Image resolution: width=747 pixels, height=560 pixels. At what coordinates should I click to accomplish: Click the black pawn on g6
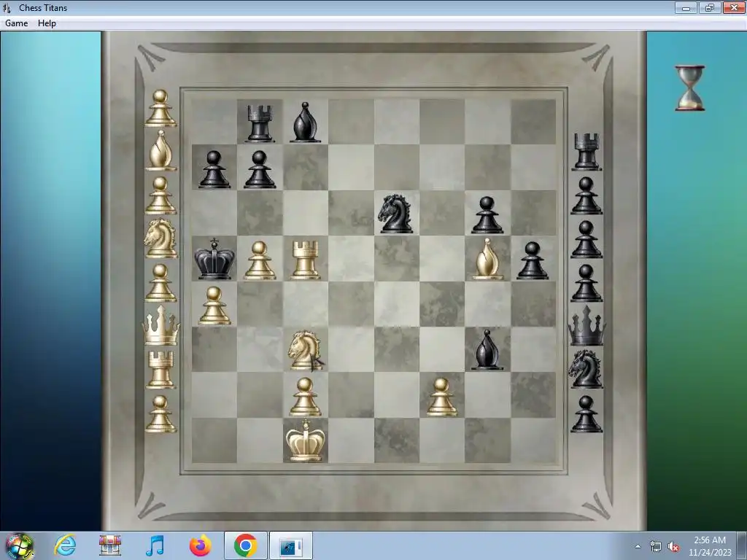(x=487, y=214)
